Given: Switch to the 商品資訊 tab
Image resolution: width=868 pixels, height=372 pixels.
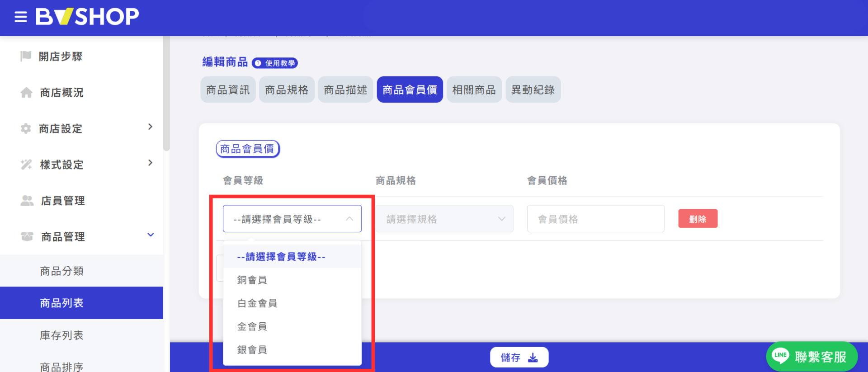Looking at the screenshot, I should [x=228, y=89].
